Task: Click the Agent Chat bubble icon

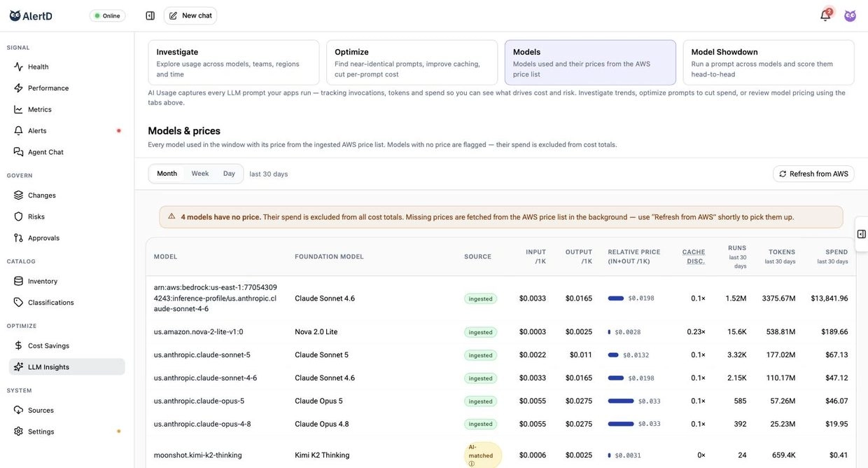Action: tap(18, 152)
